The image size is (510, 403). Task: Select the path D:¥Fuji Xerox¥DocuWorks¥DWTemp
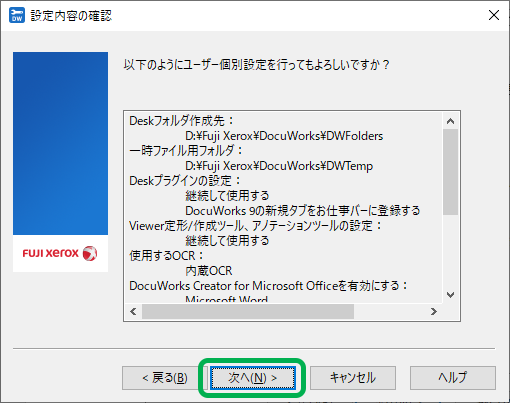pyautogui.click(x=279, y=166)
